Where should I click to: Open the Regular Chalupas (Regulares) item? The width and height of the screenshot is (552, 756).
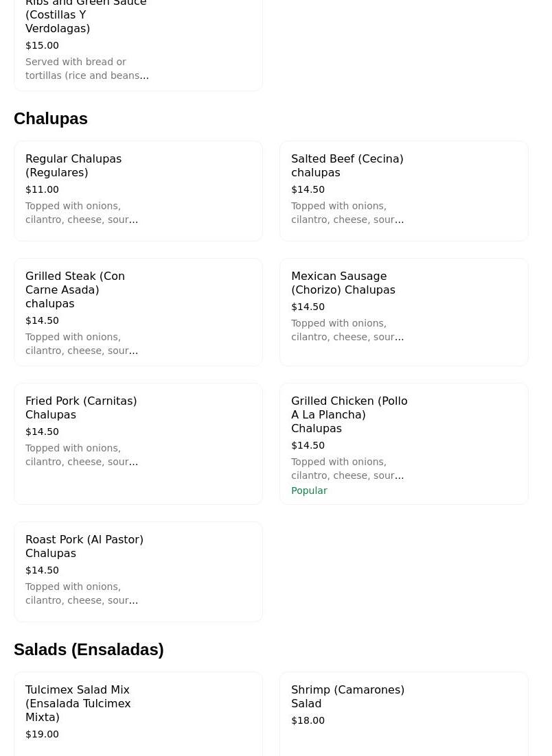pos(73,165)
